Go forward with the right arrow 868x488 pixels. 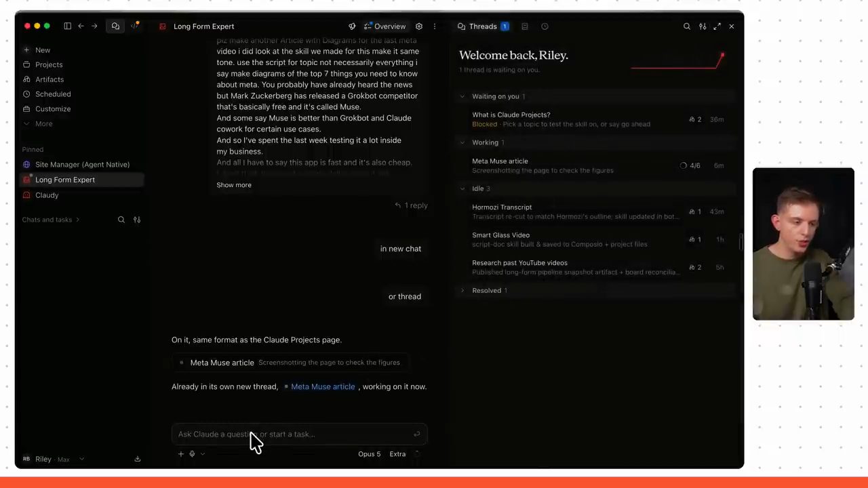(x=94, y=26)
